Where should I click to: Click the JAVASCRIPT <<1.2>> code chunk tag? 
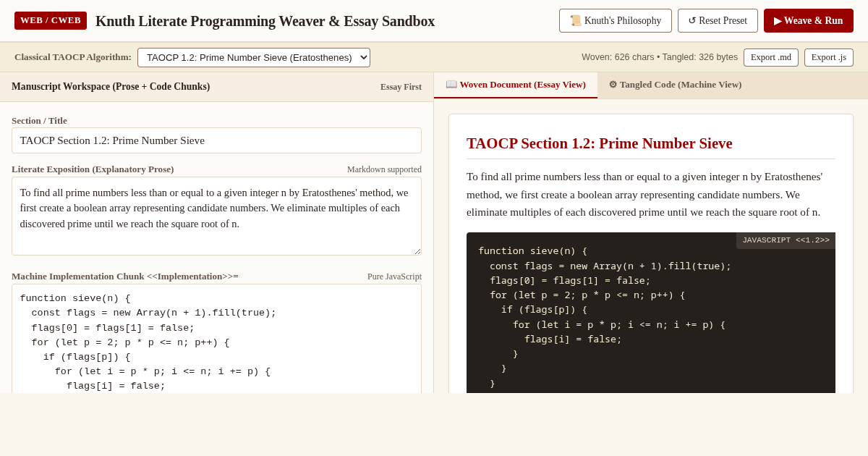[x=786, y=240]
